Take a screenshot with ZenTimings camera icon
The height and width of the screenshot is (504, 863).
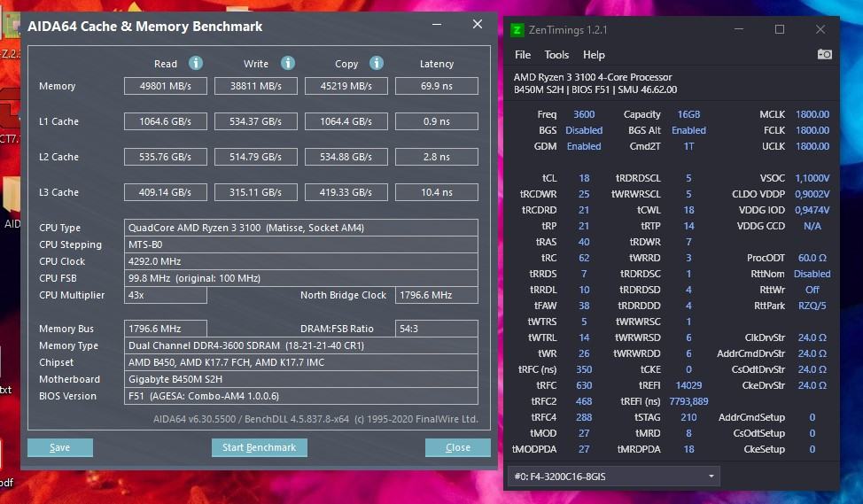click(x=824, y=54)
